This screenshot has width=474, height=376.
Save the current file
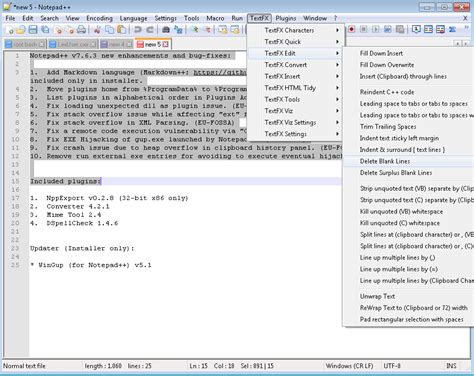(33, 30)
